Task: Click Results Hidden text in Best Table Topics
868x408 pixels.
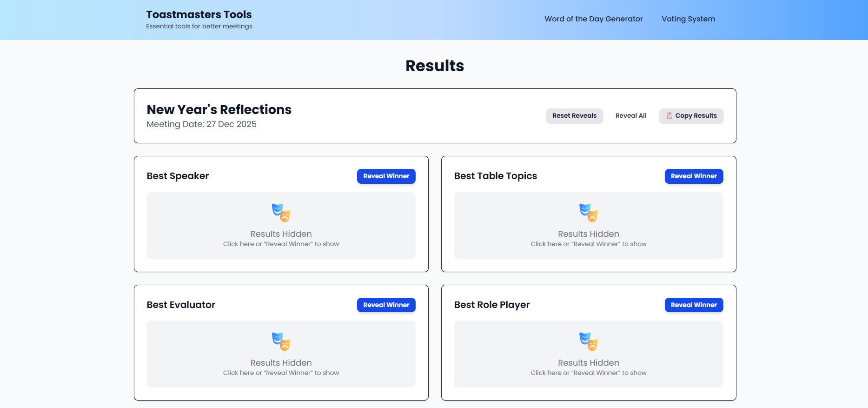Action: (x=588, y=234)
